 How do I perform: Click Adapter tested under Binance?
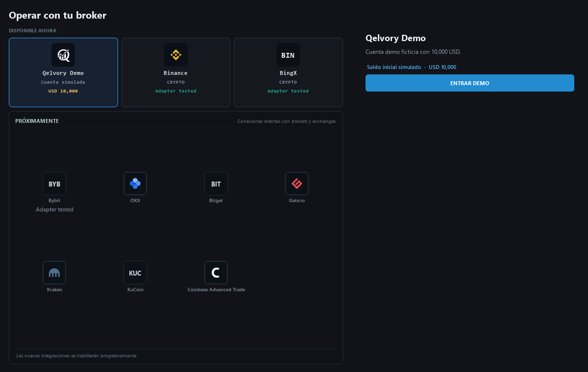tap(175, 91)
